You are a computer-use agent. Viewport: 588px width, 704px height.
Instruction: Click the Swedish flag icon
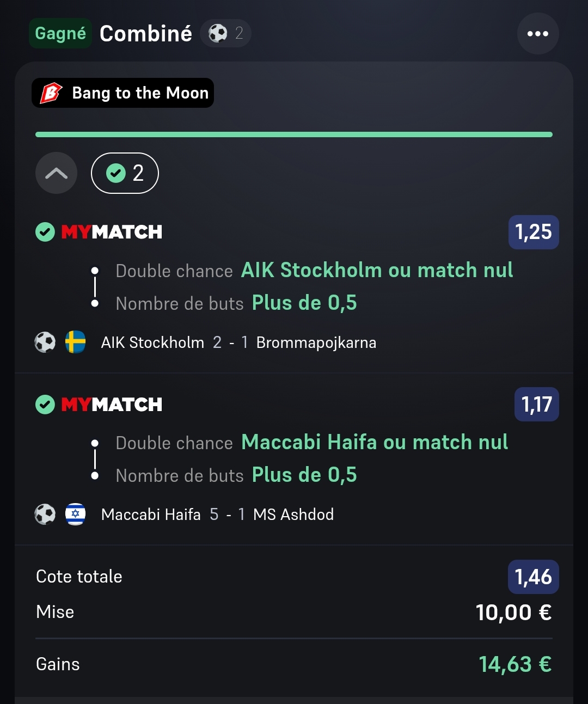[75, 342]
